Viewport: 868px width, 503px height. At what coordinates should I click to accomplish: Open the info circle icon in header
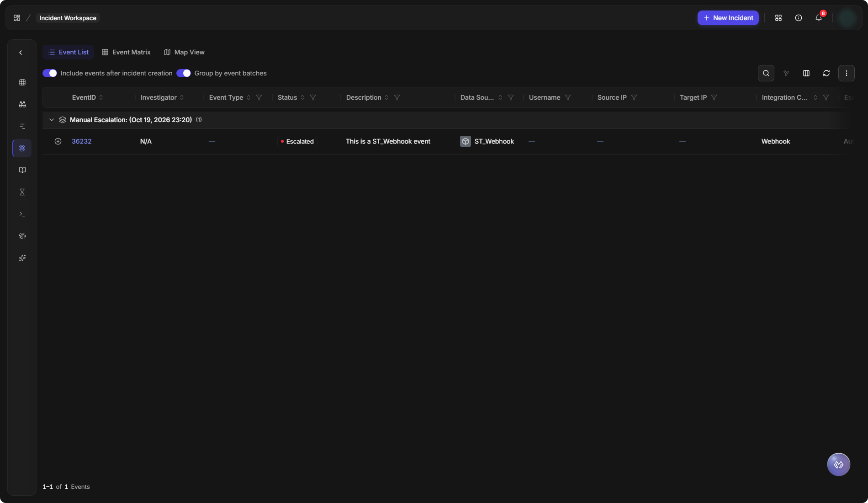pyautogui.click(x=799, y=18)
